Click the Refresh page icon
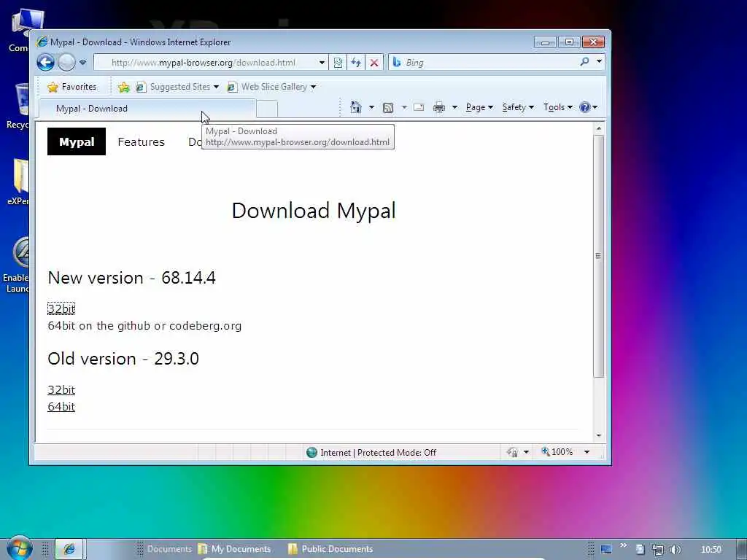 pyautogui.click(x=356, y=63)
